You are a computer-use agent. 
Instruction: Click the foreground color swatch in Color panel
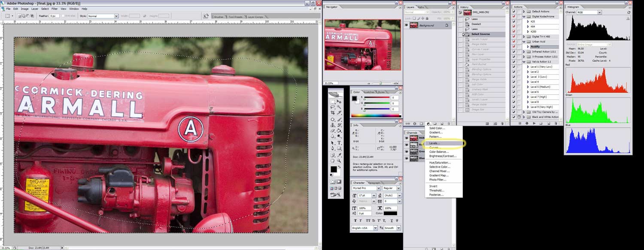(355, 98)
